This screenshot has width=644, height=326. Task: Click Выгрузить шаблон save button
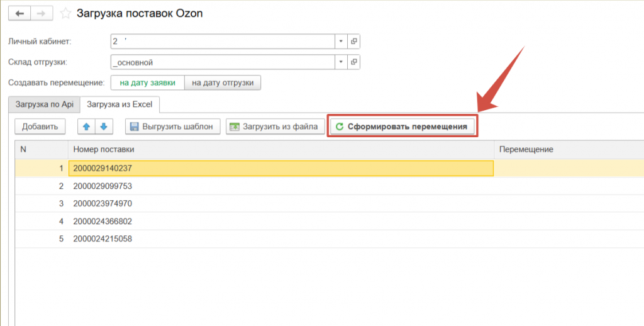[173, 126]
